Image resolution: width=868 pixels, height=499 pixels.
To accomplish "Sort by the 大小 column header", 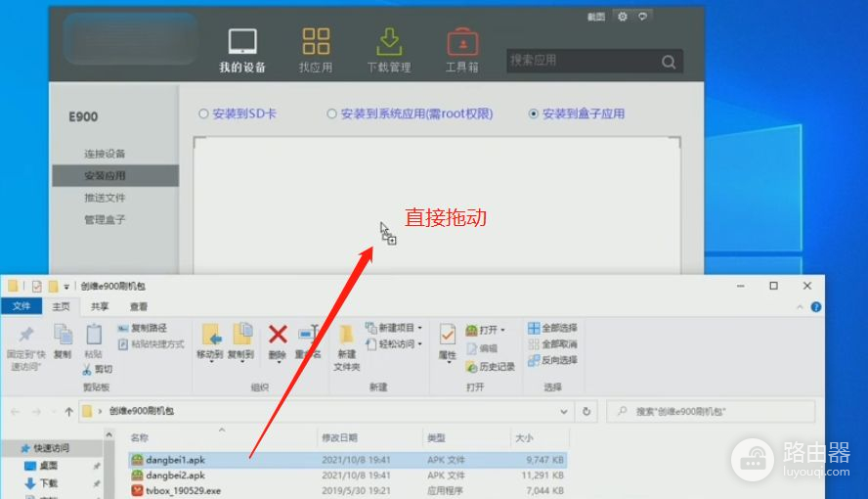I will pyautogui.click(x=524, y=437).
